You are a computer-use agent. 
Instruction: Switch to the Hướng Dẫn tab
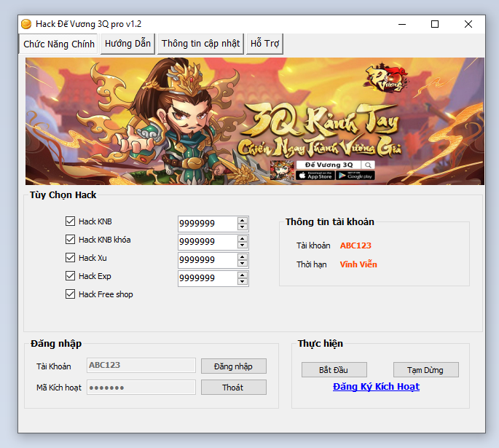click(x=127, y=44)
